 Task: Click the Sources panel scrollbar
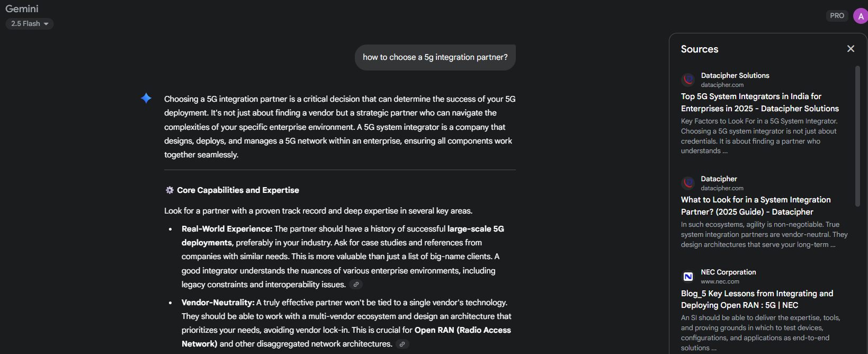(x=857, y=136)
